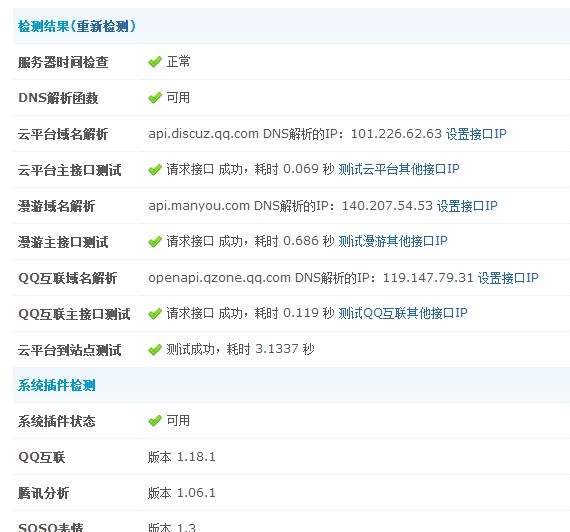Select the 云平台主接口测试 label
Image resolution: width=570 pixels, height=532 pixels.
click(x=69, y=170)
